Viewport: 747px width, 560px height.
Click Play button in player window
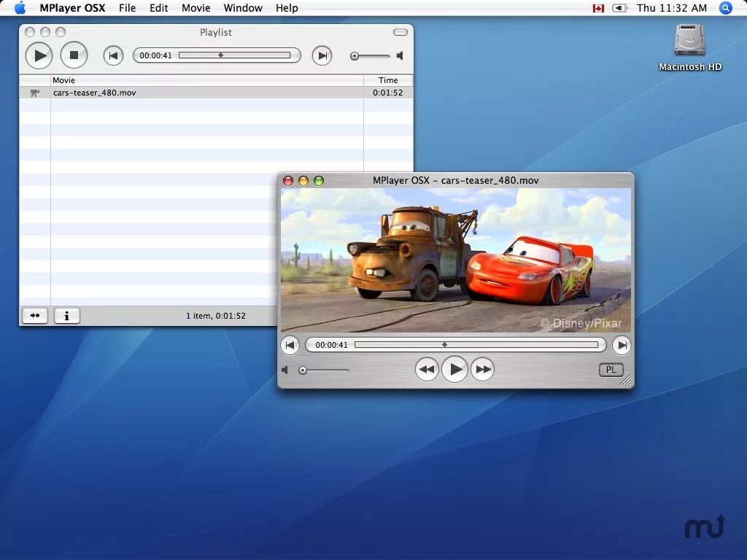[x=455, y=369]
